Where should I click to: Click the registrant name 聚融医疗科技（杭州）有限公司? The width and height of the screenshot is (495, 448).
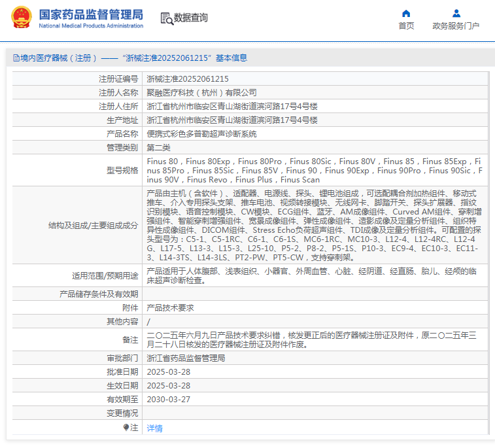[201, 92]
